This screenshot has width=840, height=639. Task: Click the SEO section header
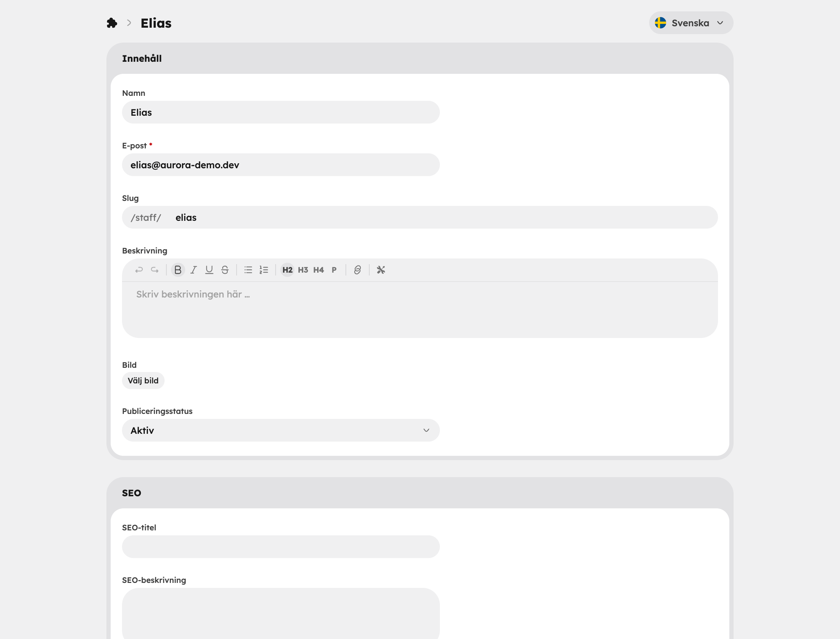pos(420,493)
